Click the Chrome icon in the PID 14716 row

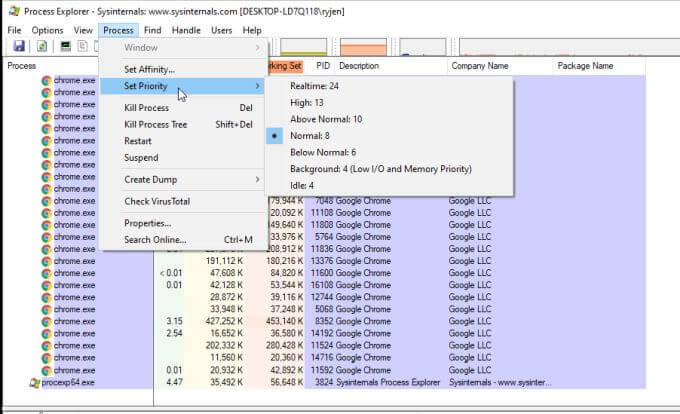tap(46, 358)
